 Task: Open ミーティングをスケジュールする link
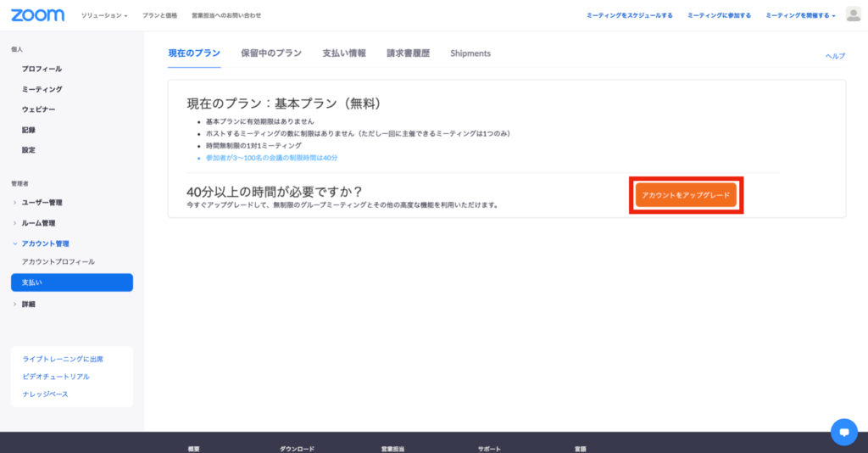(630, 15)
